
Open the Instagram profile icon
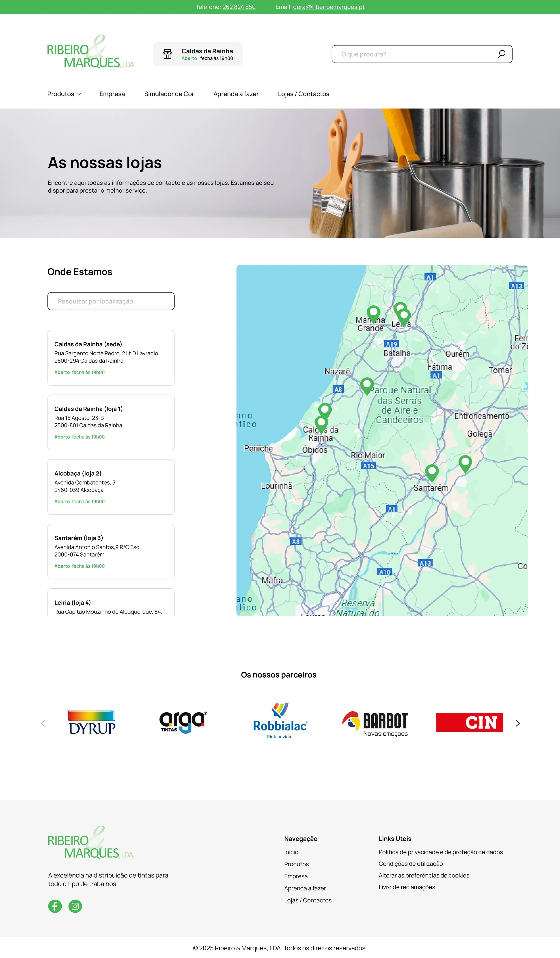75,906
